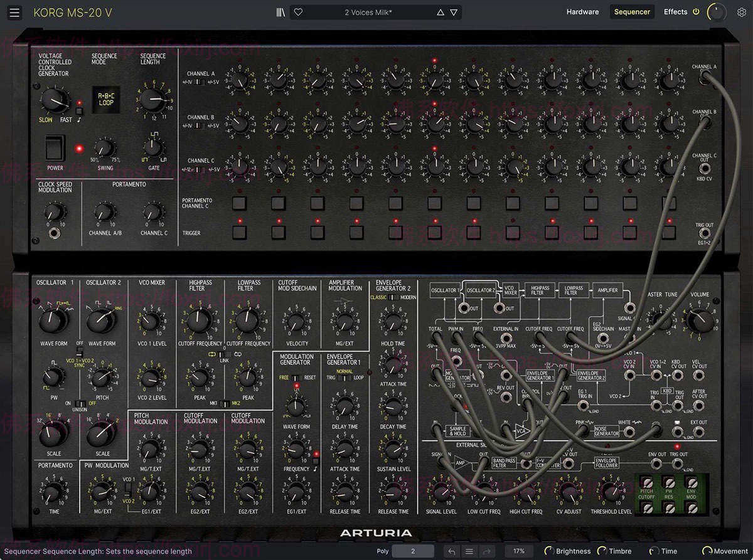Viewport: 753px width, 560px height.
Task: Open the Poly voice count dropdown
Action: tap(413, 551)
